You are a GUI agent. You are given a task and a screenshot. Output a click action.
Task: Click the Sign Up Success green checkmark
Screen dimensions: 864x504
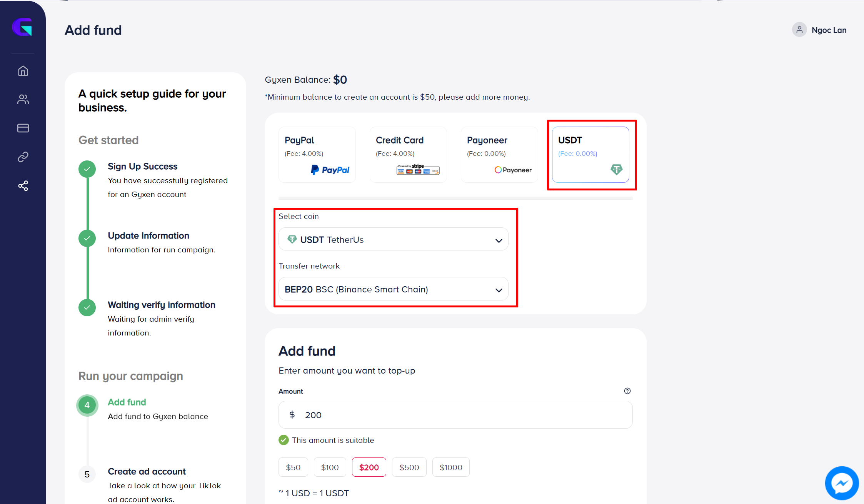point(87,169)
